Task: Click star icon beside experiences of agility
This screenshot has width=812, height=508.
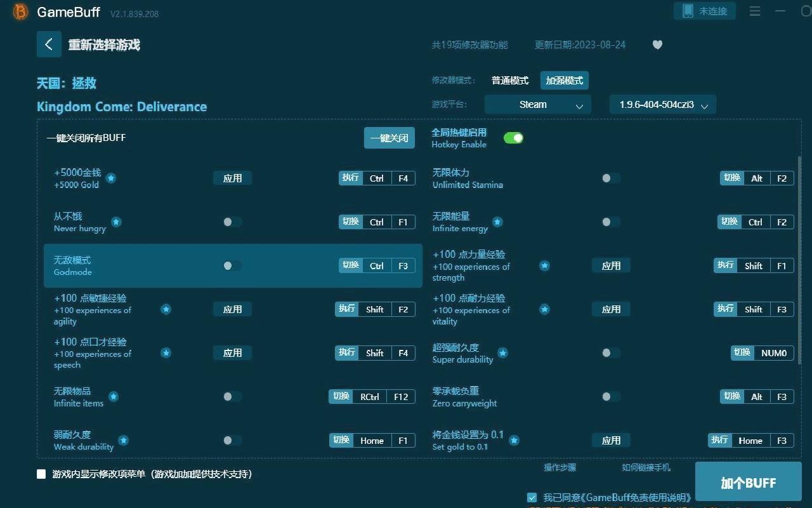Action: (166, 309)
